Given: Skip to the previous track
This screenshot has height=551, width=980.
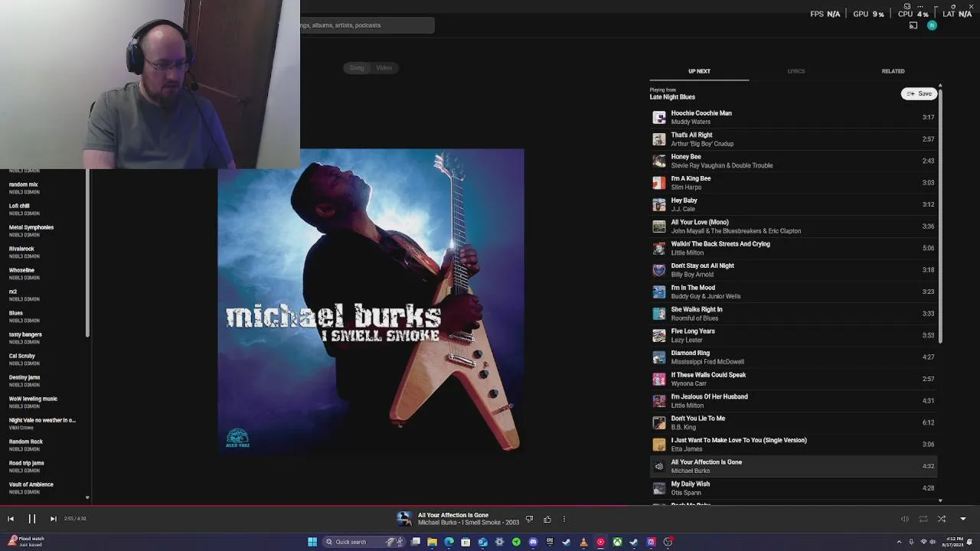Looking at the screenshot, I should (11, 519).
